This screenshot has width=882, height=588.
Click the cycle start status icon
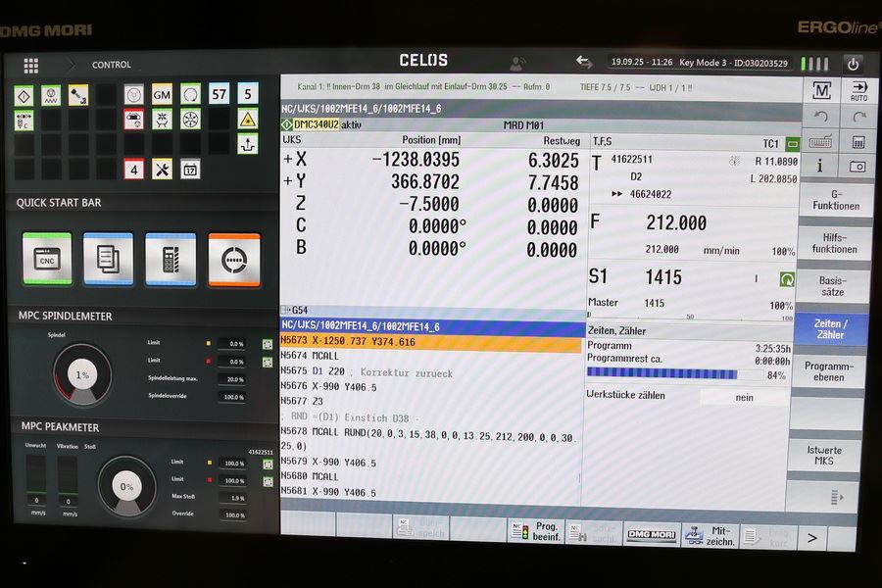click(24, 96)
